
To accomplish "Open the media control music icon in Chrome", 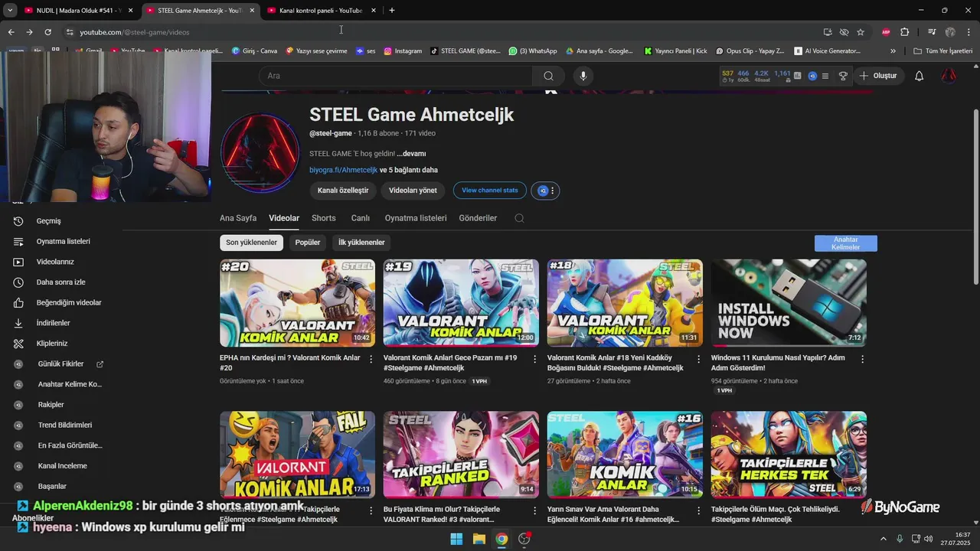I will [932, 32].
